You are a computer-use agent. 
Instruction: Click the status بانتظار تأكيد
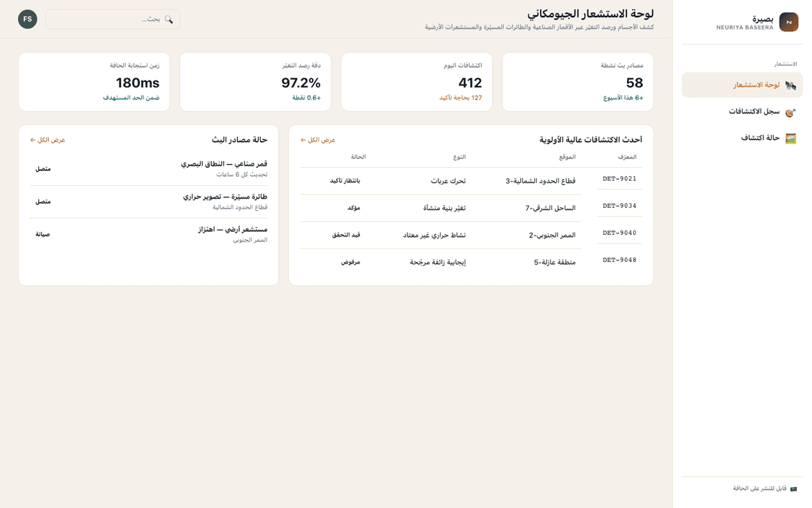pyautogui.click(x=345, y=181)
